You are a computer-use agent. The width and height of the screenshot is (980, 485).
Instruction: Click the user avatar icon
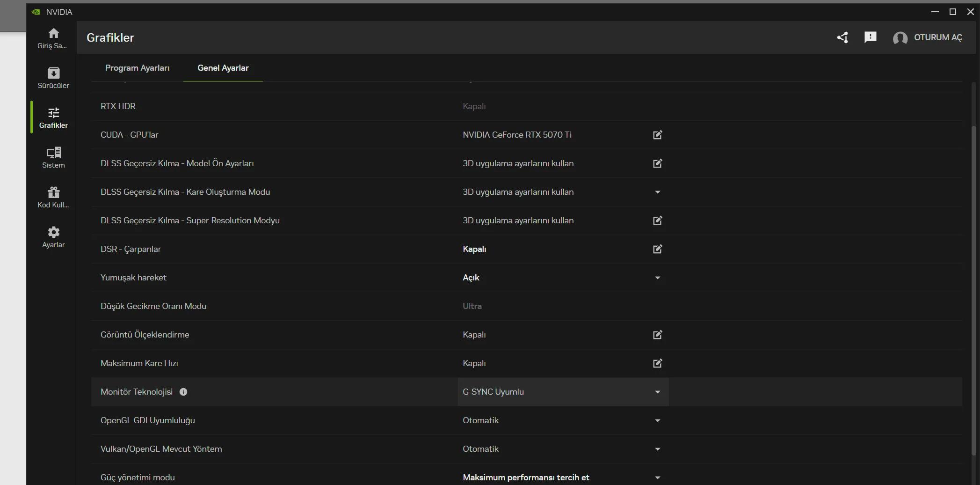tap(900, 38)
